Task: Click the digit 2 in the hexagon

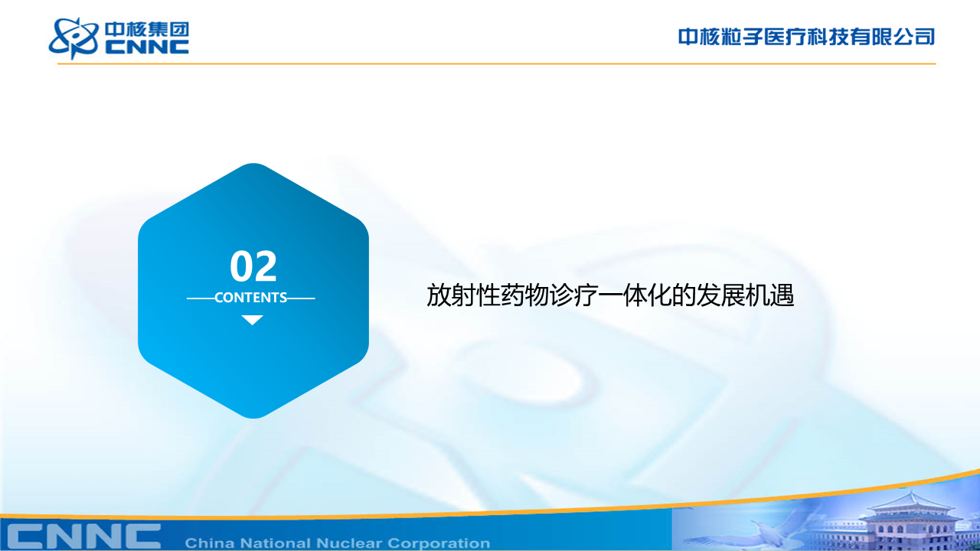Action: pyautogui.click(x=265, y=266)
